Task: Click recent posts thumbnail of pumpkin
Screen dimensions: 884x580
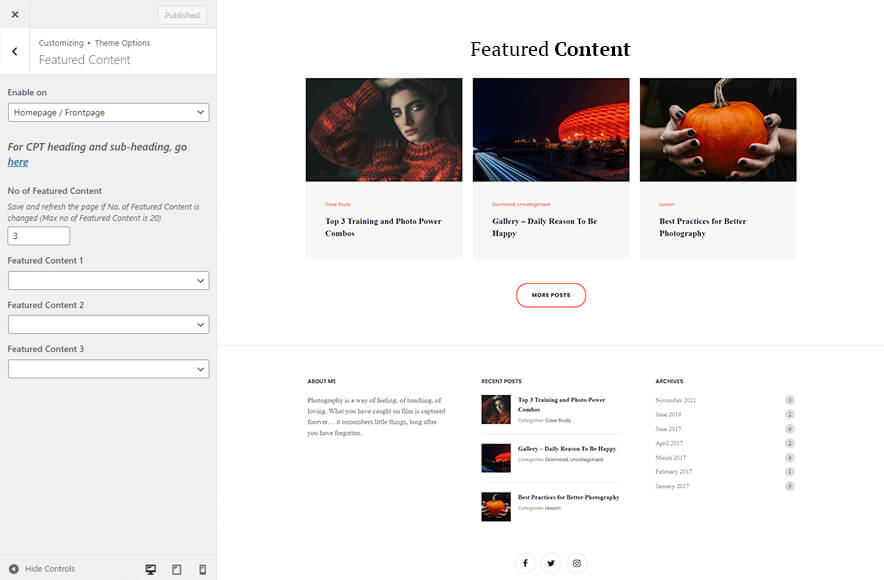Action: pyautogui.click(x=496, y=506)
